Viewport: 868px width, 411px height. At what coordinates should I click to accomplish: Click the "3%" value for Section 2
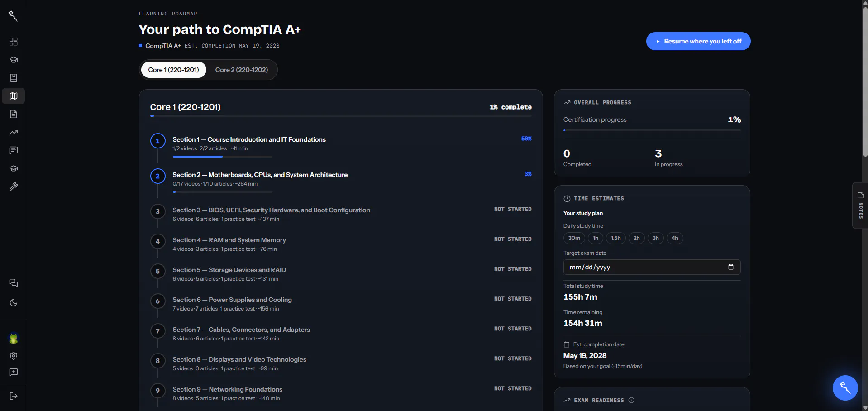point(528,174)
